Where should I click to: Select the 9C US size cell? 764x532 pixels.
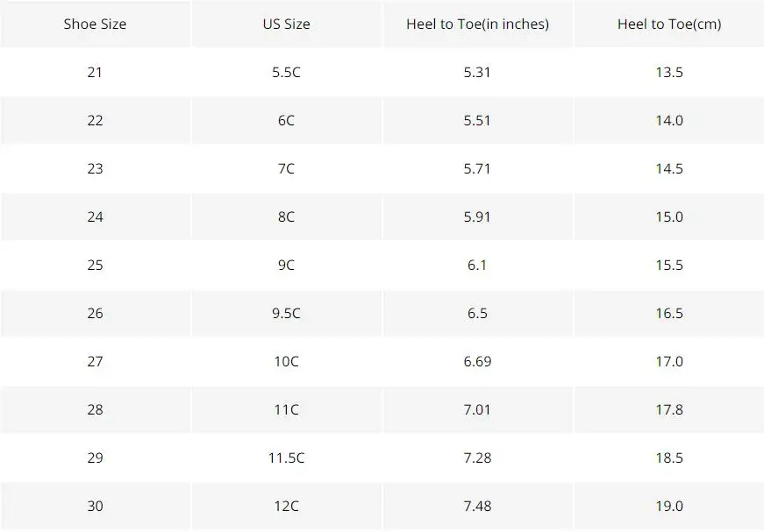pyautogui.click(x=286, y=265)
